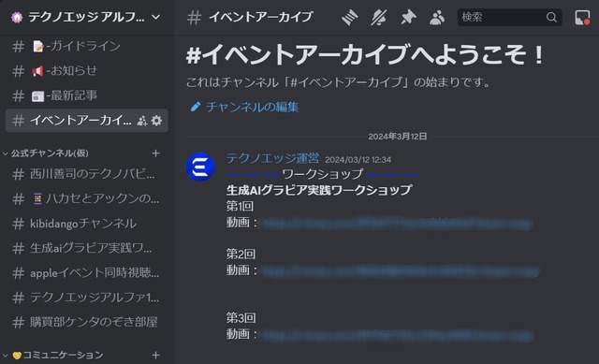This screenshot has width=599, height=364.
Task: Click the チャンネルの編集 link
Action: tap(253, 107)
